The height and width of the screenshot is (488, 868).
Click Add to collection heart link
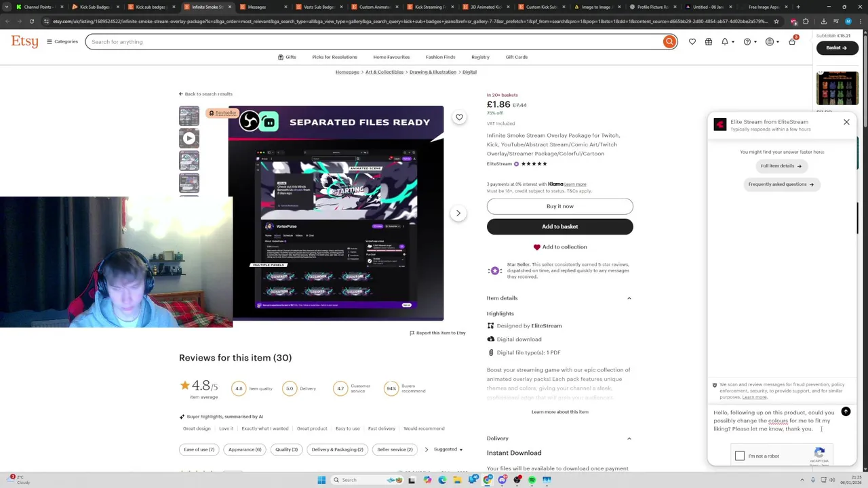click(559, 247)
